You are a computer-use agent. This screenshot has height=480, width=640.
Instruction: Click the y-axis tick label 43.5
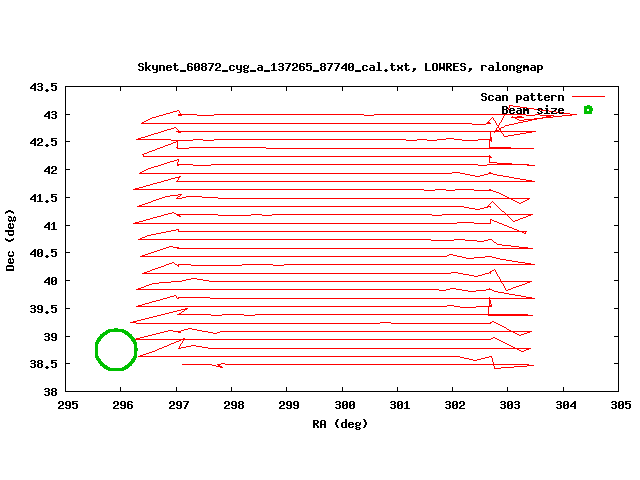tap(44, 87)
